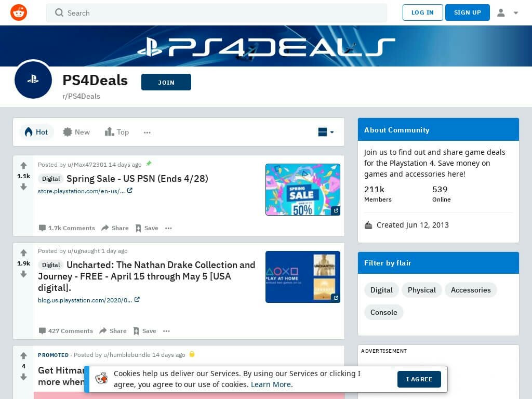Upvote the Uncharted Nathan Drake post
This screenshot has height=399, width=532.
tap(23, 253)
